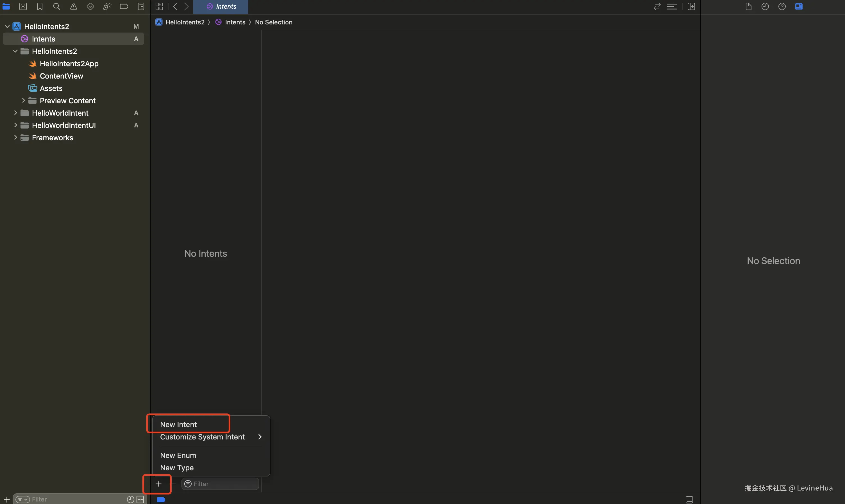Click the plus button below intents list

[158, 484]
